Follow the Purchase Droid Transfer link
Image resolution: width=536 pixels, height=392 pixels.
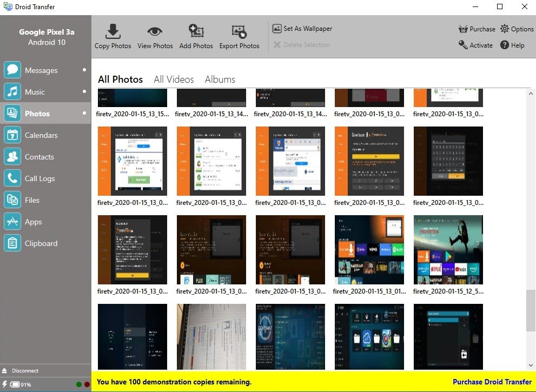pyautogui.click(x=492, y=382)
